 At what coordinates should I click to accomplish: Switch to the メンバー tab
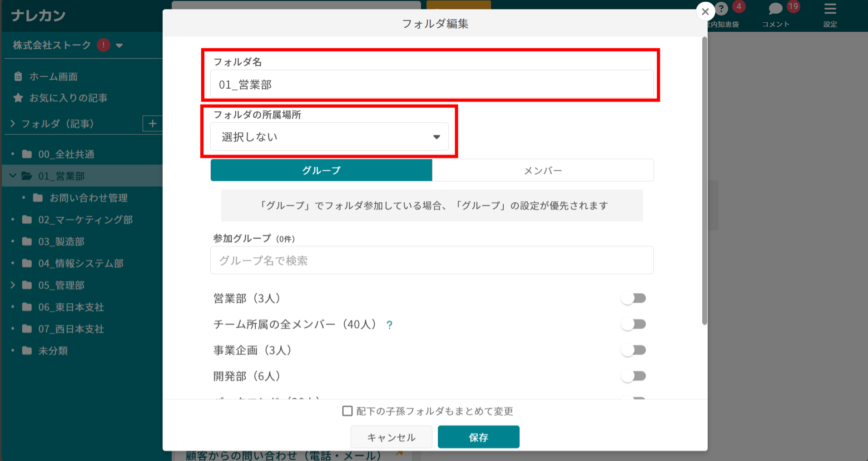tap(543, 170)
